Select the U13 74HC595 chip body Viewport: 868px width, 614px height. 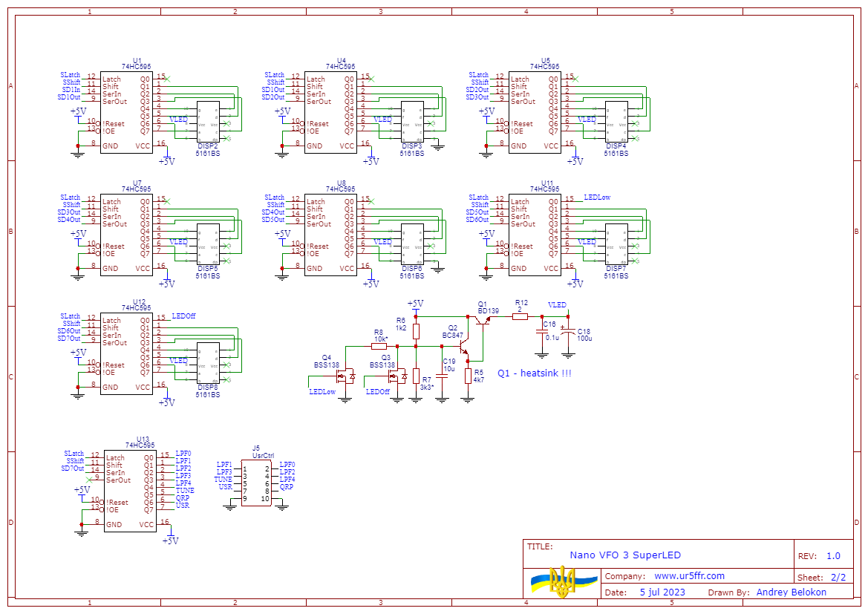pyautogui.click(x=130, y=491)
